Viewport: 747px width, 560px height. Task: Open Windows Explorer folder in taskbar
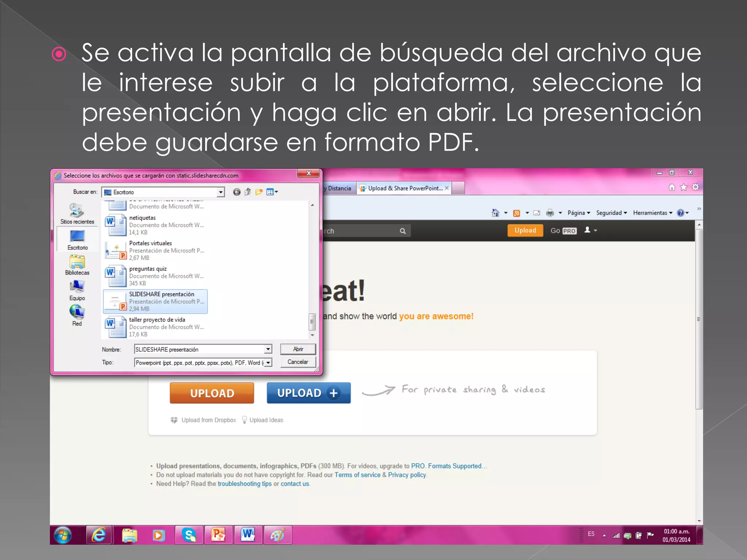point(129,535)
